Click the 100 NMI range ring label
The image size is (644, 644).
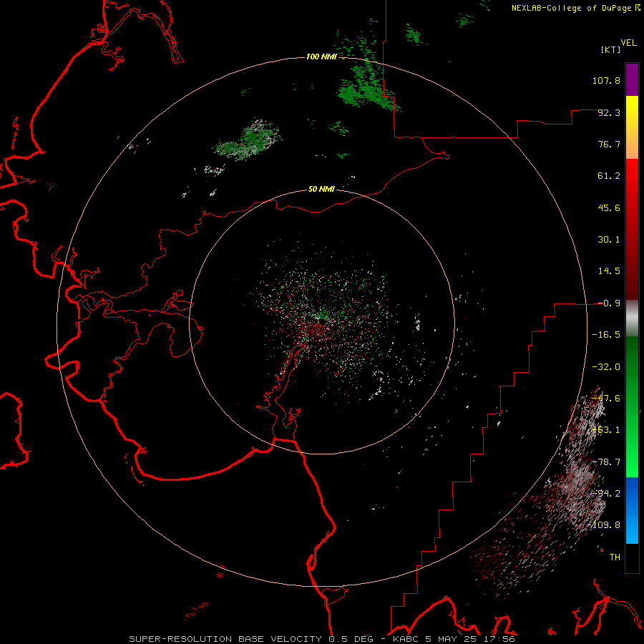pyautogui.click(x=321, y=57)
